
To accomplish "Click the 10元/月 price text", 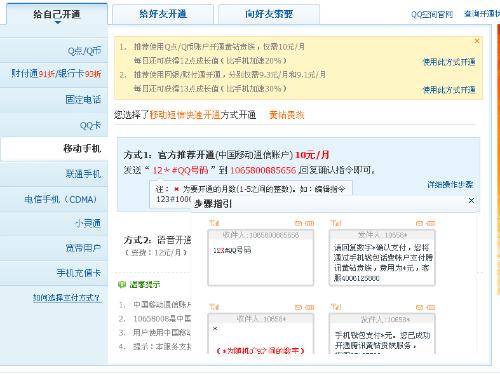I will click(x=312, y=155).
